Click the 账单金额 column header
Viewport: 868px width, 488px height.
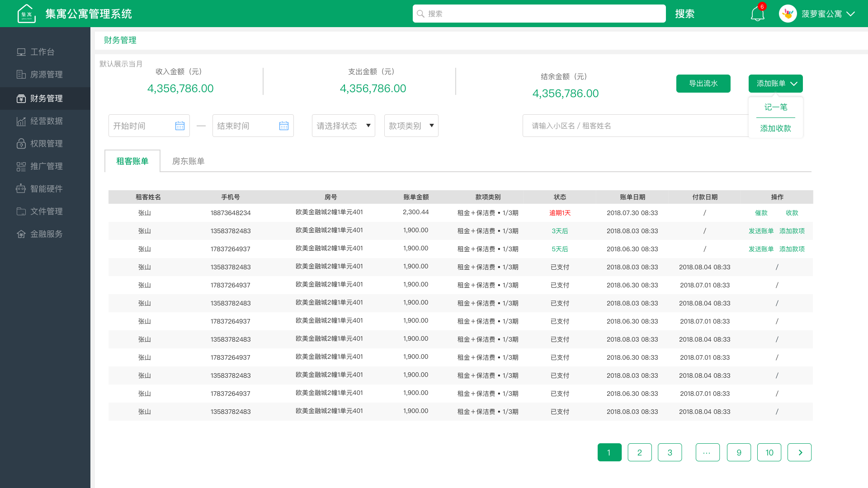tap(416, 197)
